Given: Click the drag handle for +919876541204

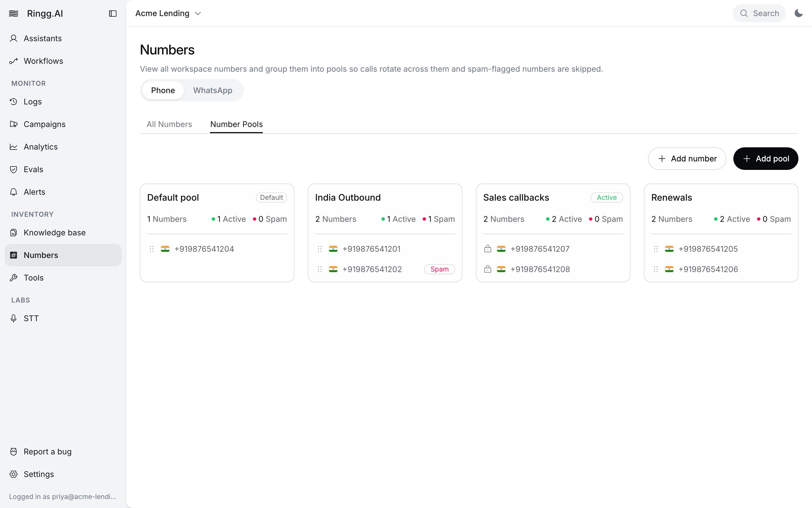Looking at the screenshot, I should [152, 249].
